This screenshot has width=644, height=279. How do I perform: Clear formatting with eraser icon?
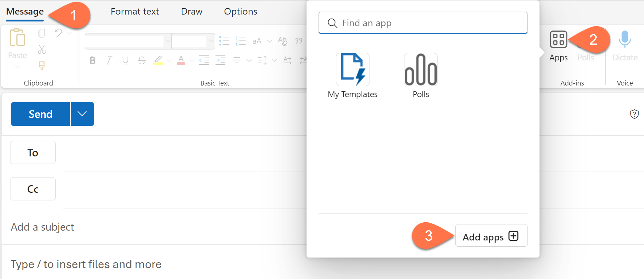[x=283, y=41]
